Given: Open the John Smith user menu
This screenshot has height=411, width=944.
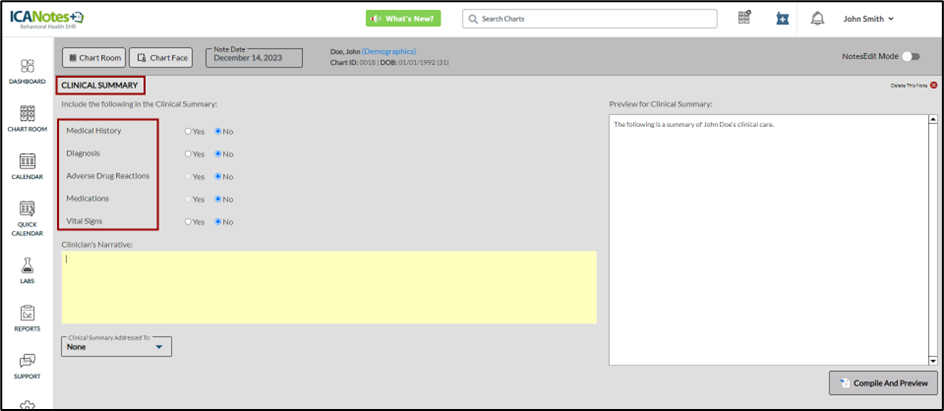Looking at the screenshot, I should [868, 19].
